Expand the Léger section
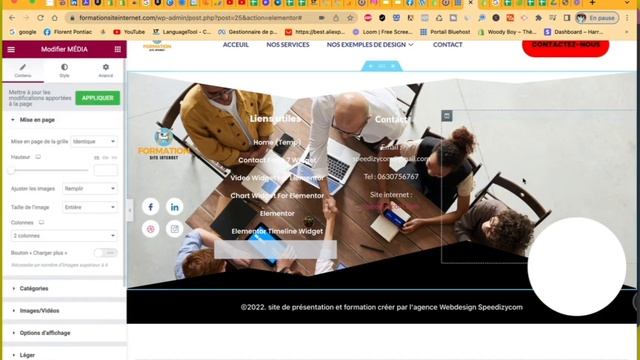The height and width of the screenshot is (360, 640). click(27, 355)
